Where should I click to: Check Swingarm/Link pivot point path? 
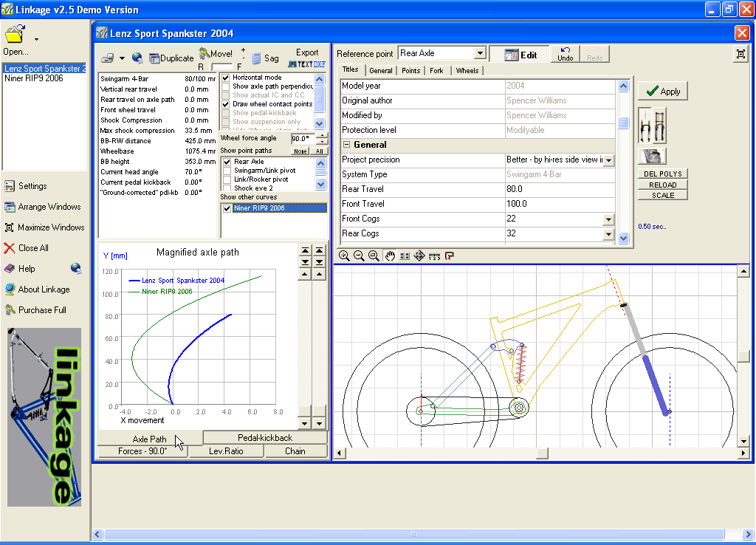tap(227, 171)
